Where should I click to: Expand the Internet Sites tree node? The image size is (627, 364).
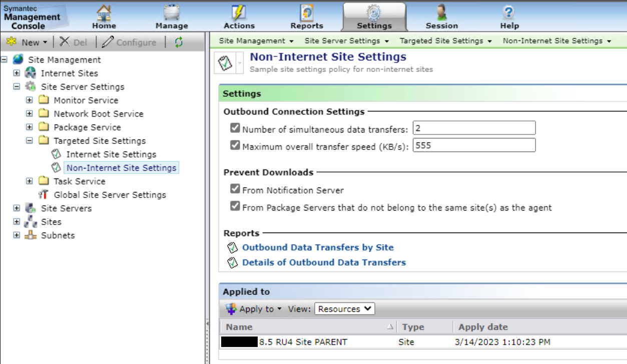pyautogui.click(x=17, y=73)
